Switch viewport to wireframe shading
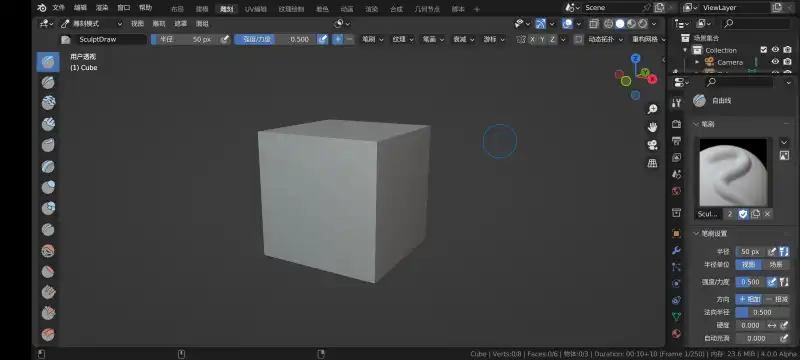Viewport: 800px width, 360px height. tap(609, 23)
